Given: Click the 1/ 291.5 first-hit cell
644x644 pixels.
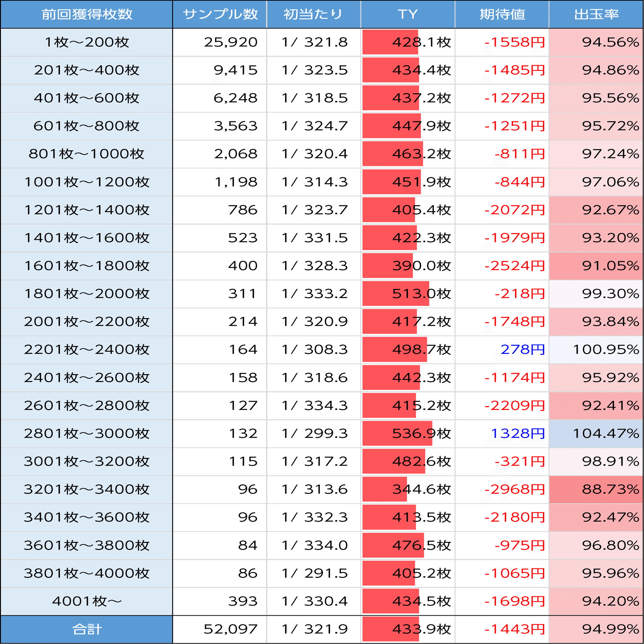Looking at the screenshot, I should pos(314,573).
